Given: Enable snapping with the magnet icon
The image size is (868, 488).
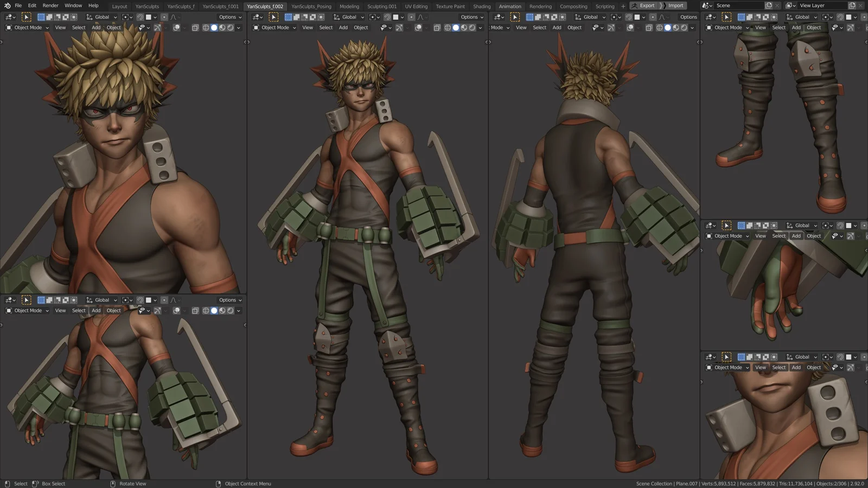Looking at the screenshot, I should (x=388, y=17).
